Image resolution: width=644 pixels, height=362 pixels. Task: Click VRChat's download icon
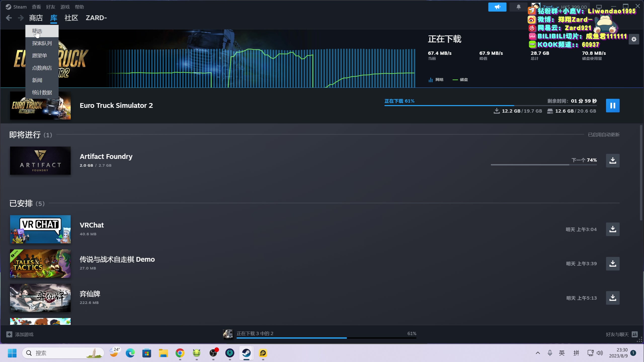[613, 229]
